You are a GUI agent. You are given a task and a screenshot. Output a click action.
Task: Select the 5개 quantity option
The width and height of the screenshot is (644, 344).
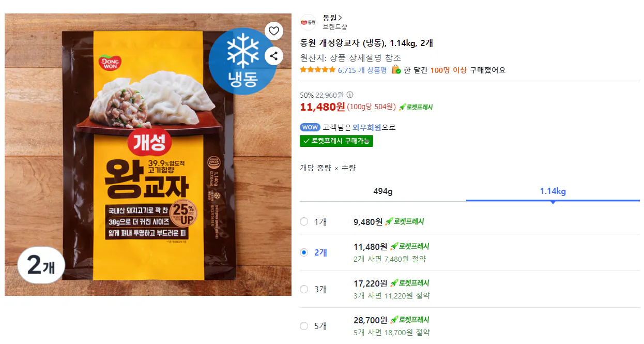click(x=304, y=326)
